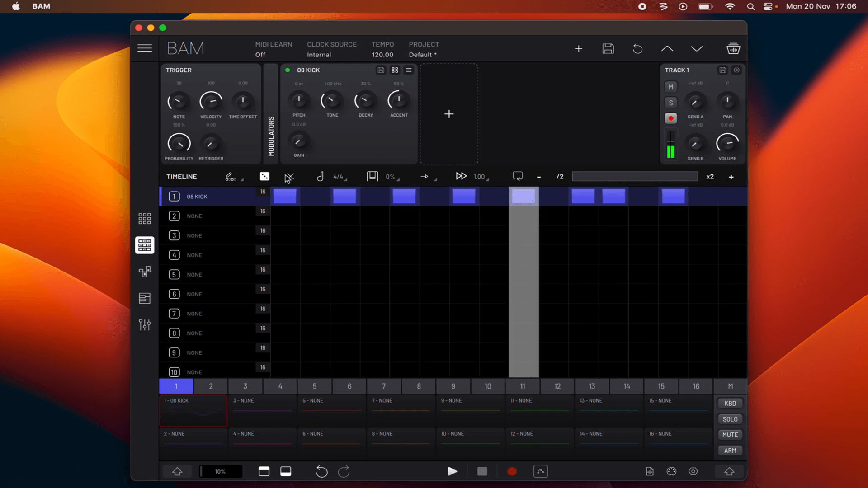The image size is (868, 488).
Task: Select pattern tab 5 at the bottom
Action: click(314, 386)
